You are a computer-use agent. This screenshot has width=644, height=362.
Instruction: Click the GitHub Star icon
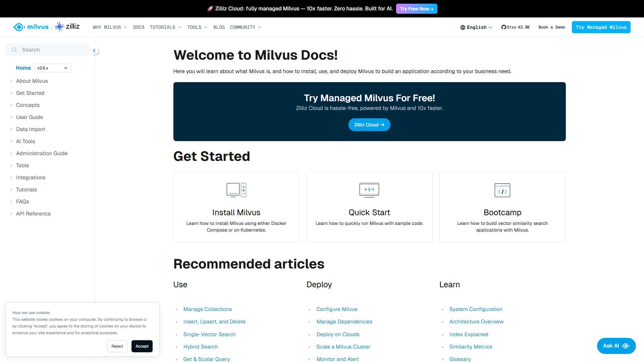click(x=503, y=27)
